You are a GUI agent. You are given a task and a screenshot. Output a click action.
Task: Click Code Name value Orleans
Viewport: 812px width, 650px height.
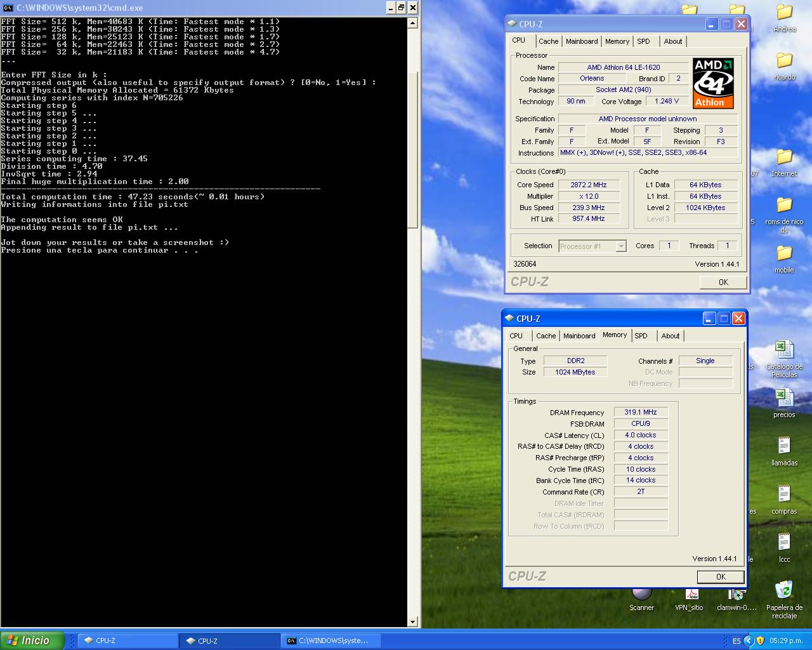point(592,78)
